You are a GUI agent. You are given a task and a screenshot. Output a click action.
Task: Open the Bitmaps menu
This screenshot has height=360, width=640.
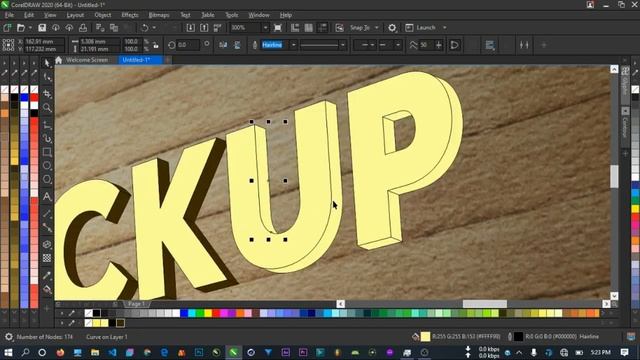[x=159, y=15]
